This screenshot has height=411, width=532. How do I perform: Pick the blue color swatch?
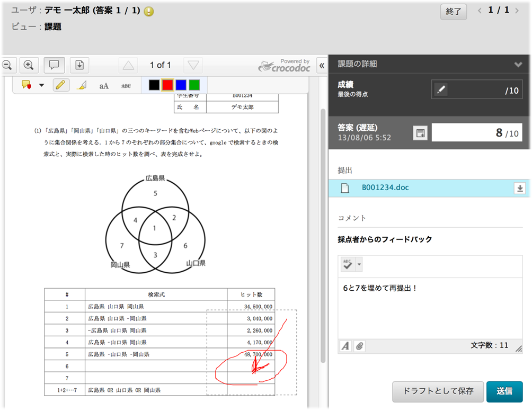(x=181, y=85)
